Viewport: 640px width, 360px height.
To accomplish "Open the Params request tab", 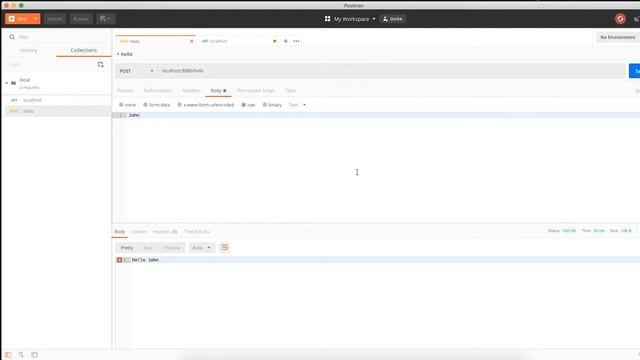I will pyautogui.click(x=125, y=91).
